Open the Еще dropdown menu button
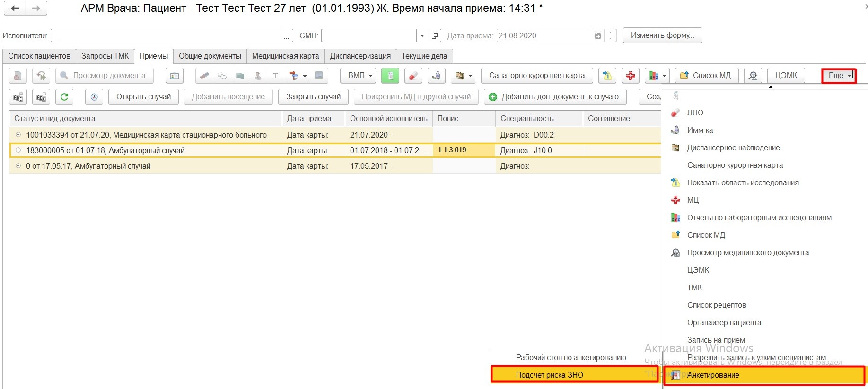 839,76
